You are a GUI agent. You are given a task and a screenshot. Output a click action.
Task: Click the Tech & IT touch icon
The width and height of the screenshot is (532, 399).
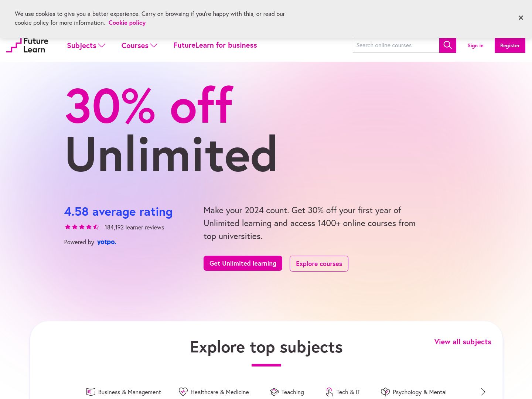pos(329,392)
